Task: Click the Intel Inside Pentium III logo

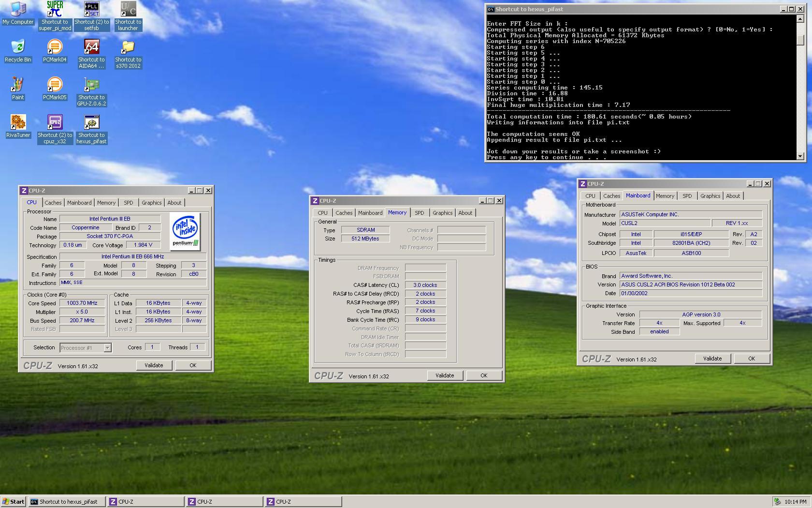Action: coord(186,232)
